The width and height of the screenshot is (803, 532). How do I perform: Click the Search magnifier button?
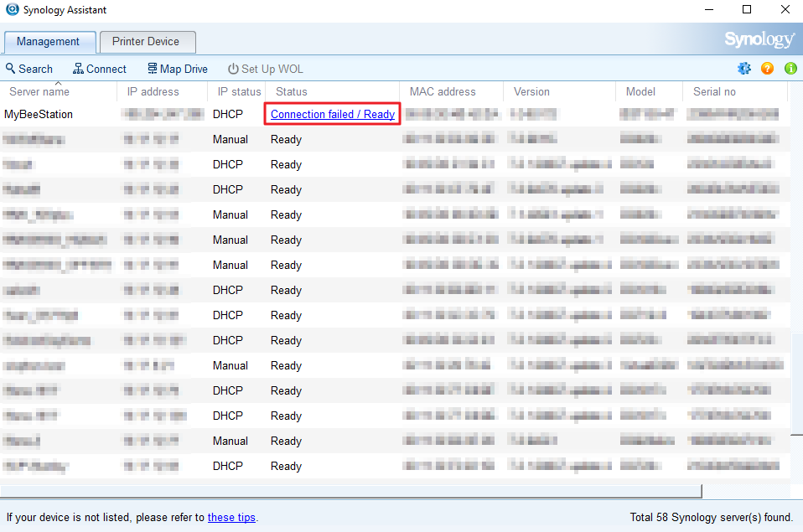(28, 69)
